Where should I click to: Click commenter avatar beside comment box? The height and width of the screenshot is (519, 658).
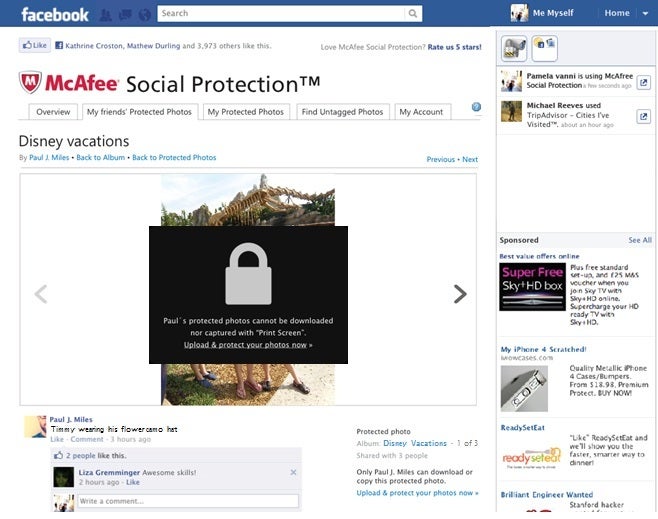click(64, 502)
